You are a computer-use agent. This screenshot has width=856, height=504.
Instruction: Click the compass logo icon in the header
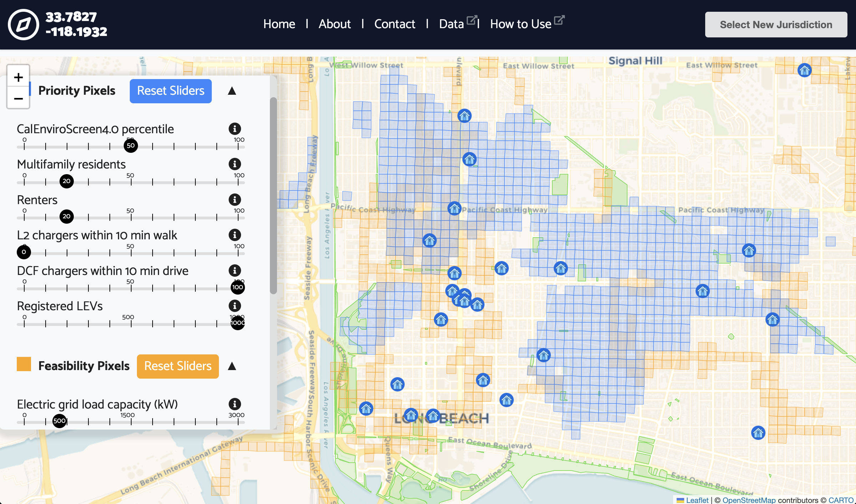pyautogui.click(x=24, y=25)
